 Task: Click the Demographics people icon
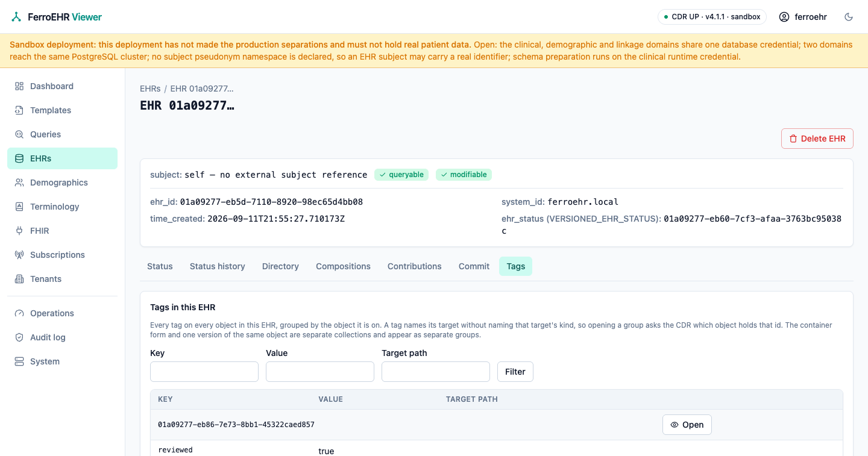point(19,183)
